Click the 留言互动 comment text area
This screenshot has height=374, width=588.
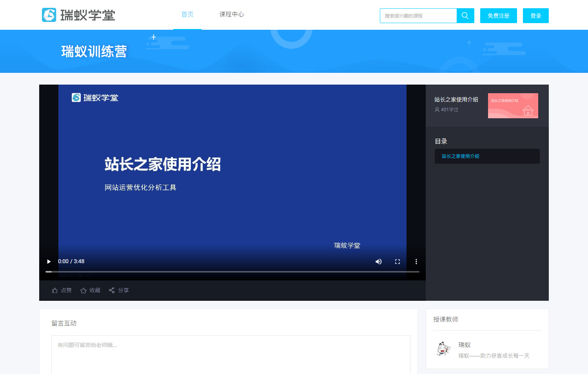click(x=231, y=354)
